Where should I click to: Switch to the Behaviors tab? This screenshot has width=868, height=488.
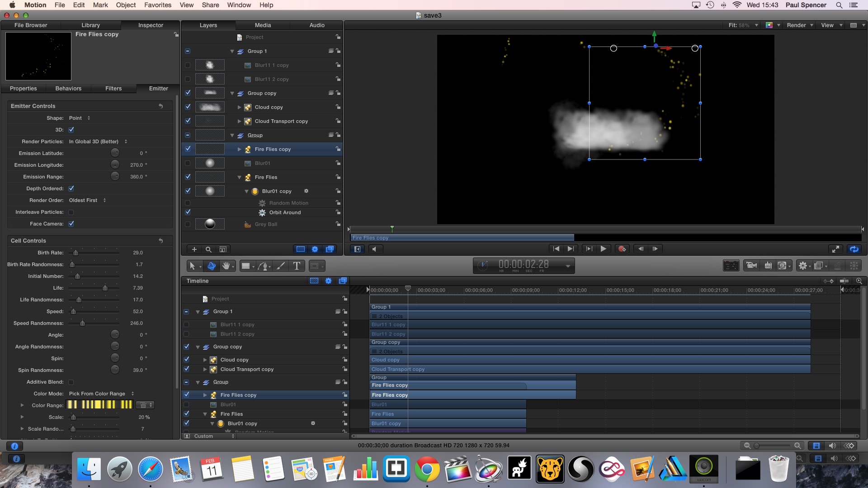[68, 89]
